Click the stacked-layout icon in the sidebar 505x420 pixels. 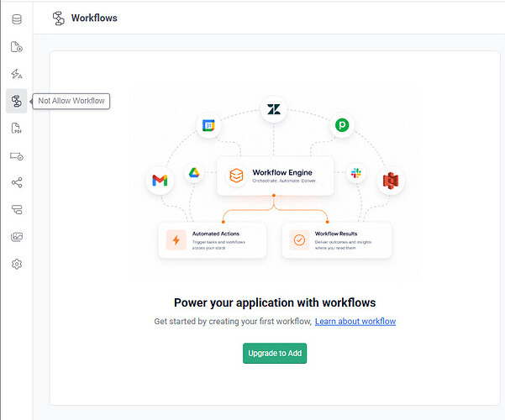[17, 210]
